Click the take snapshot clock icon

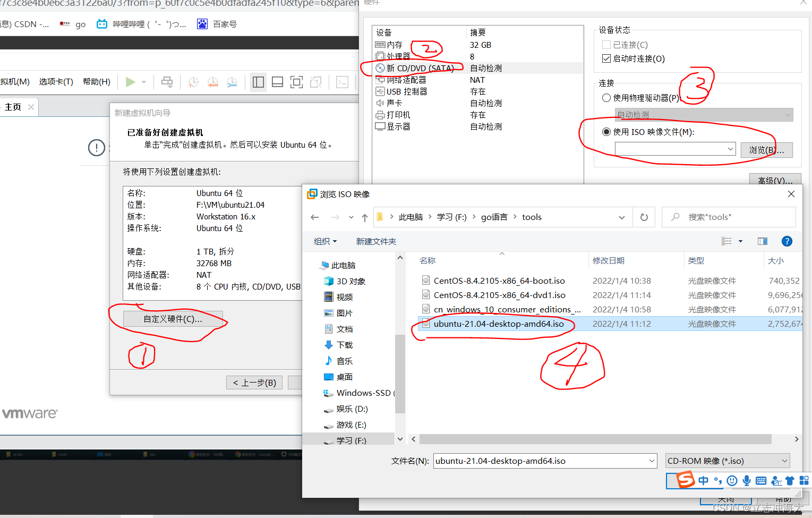pyautogui.click(x=193, y=82)
